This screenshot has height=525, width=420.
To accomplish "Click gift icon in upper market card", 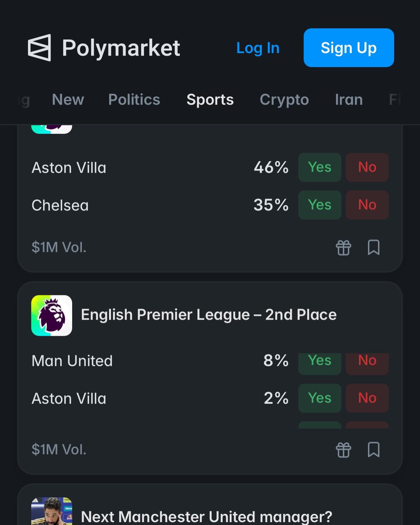I will (x=343, y=247).
